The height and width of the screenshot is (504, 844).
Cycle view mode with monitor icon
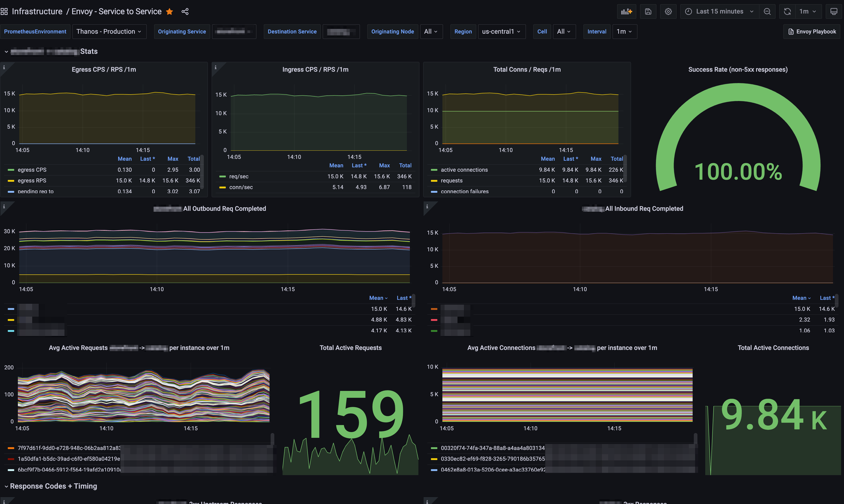(834, 11)
